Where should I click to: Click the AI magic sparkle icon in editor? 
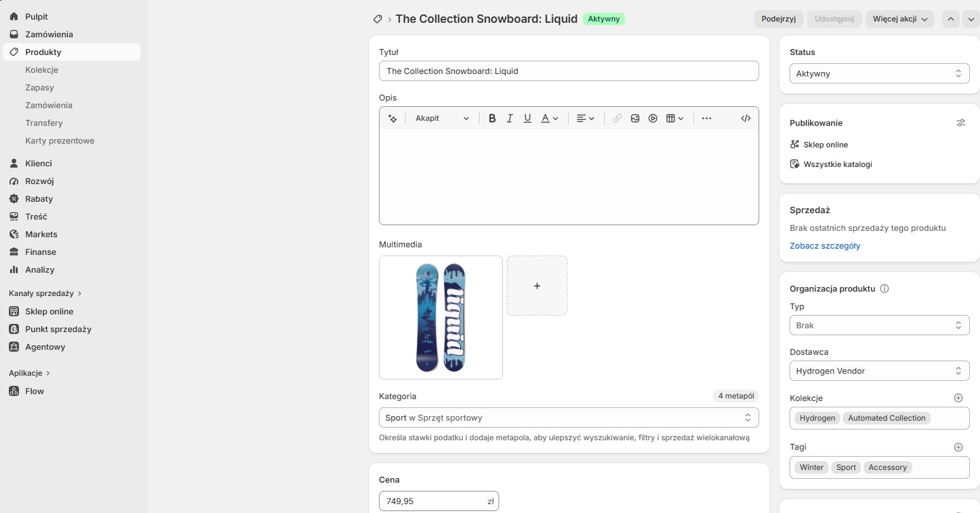coord(393,118)
